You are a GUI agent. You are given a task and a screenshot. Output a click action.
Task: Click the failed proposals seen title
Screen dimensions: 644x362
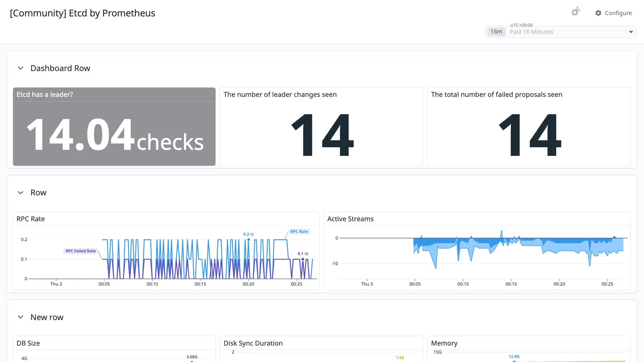tap(497, 95)
